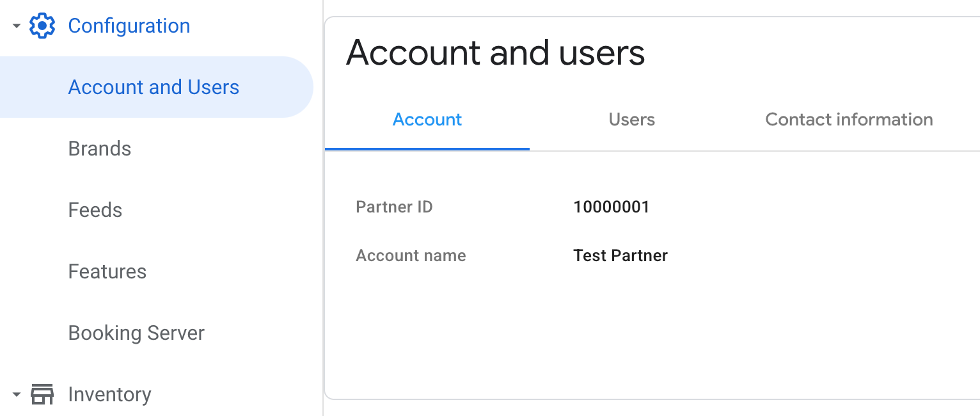Click the Partner ID field label
This screenshot has height=416, width=980.
coord(394,207)
